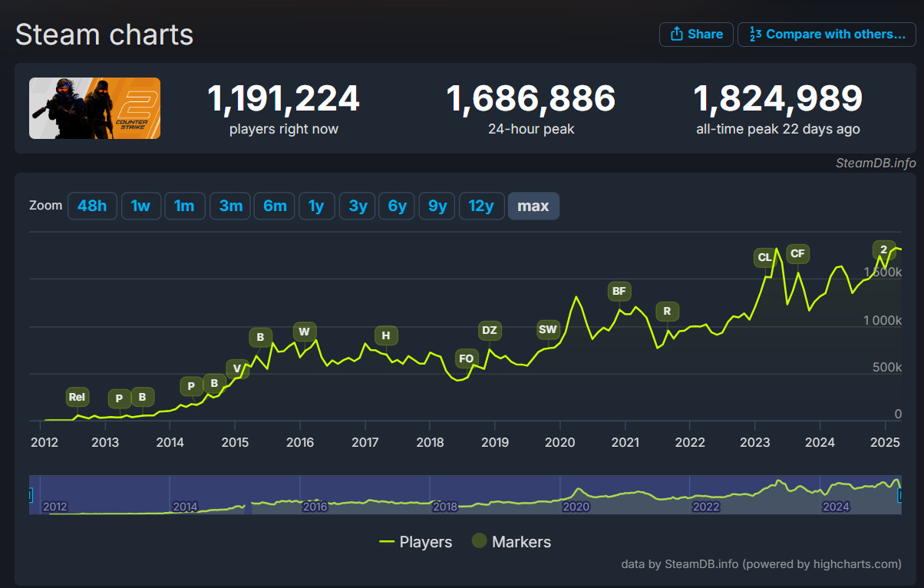Viewport: 924px width, 588px height.
Task: Toggle the Markers series in legend
Action: [x=511, y=542]
